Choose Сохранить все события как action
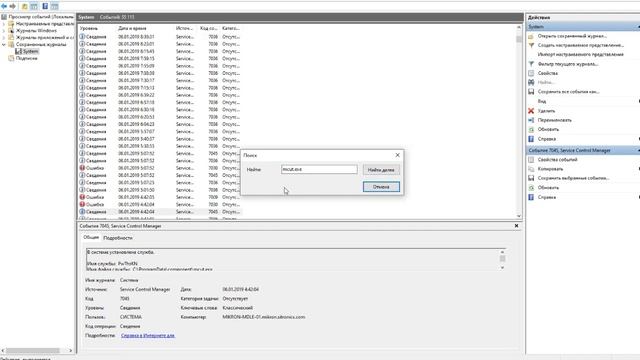The height and width of the screenshot is (360, 640). [x=568, y=92]
